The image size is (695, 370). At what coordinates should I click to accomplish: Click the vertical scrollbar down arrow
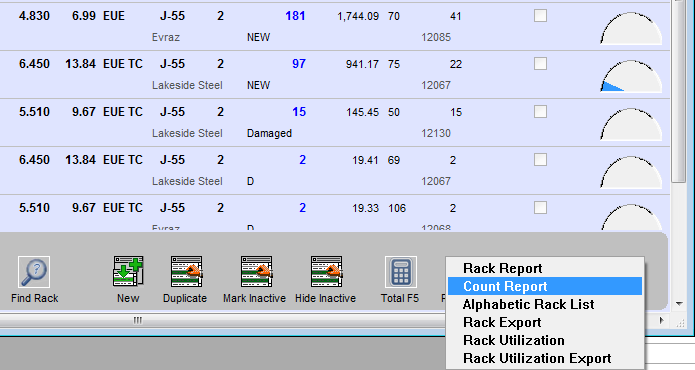point(679,304)
